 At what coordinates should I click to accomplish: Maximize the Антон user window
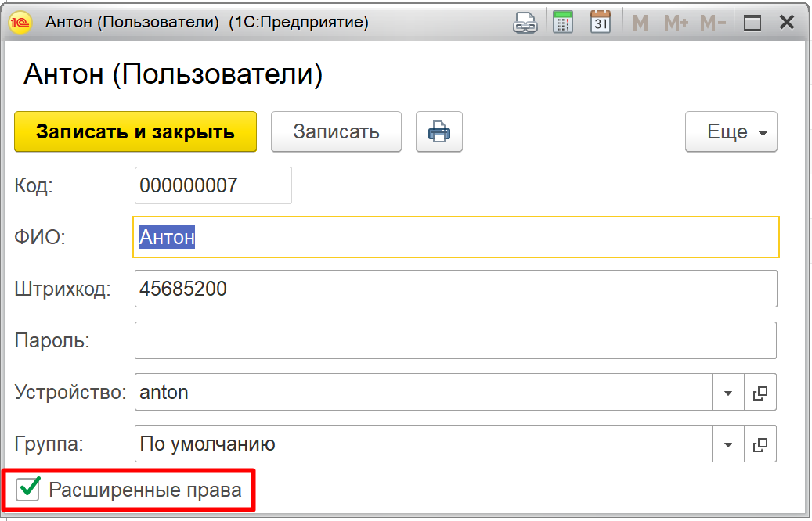(752, 23)
